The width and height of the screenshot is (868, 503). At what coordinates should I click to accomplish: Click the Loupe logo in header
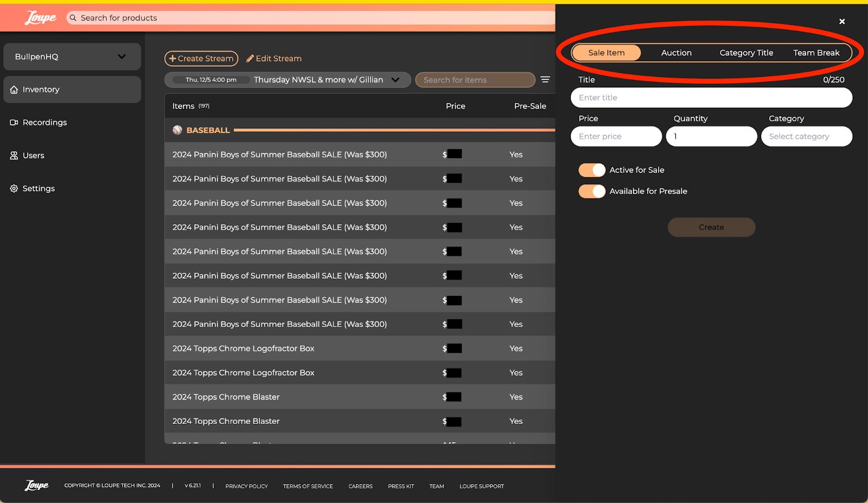pos(40,18)
